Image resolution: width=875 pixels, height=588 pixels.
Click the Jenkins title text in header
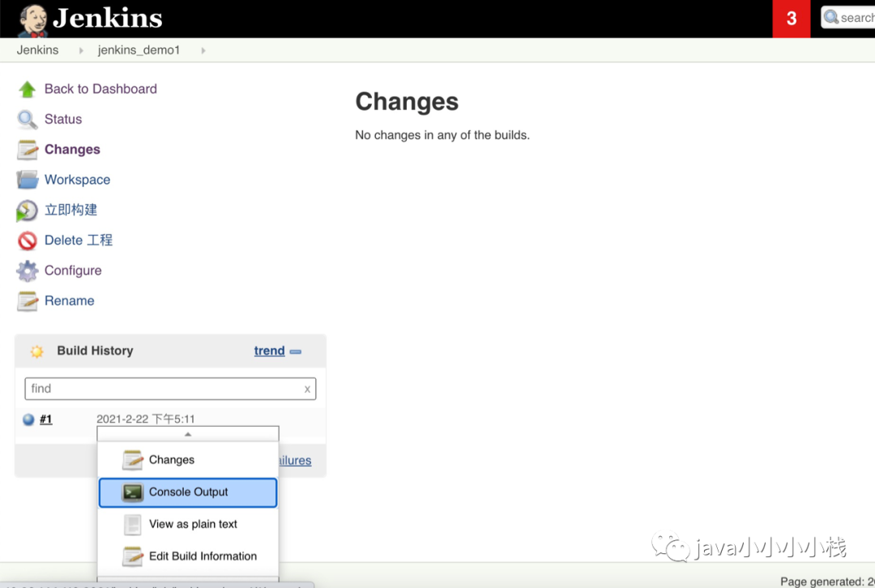(108, 18)
